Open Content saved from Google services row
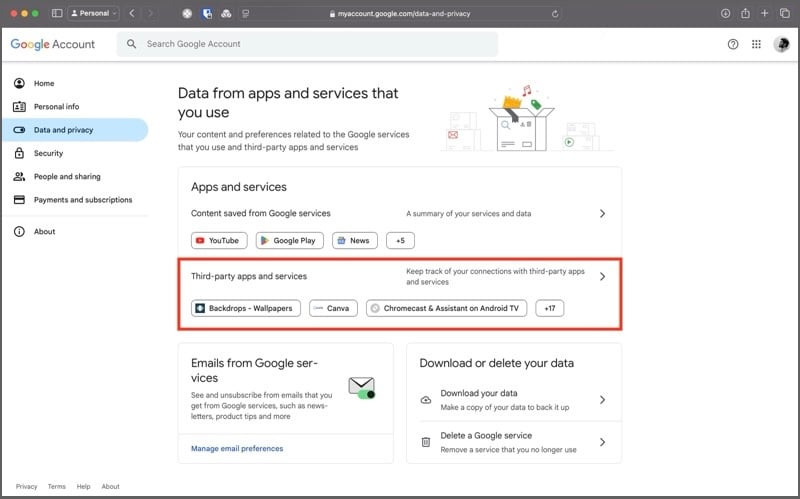 pos(399,213)
